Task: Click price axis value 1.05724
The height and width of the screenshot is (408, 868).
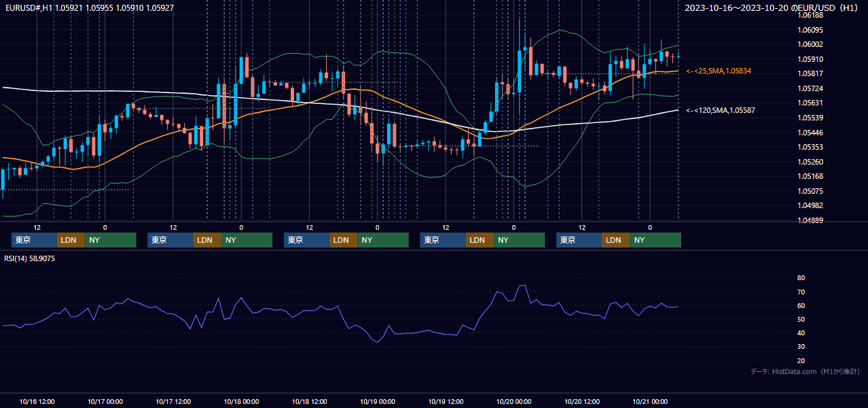Action: click(810, 88)
